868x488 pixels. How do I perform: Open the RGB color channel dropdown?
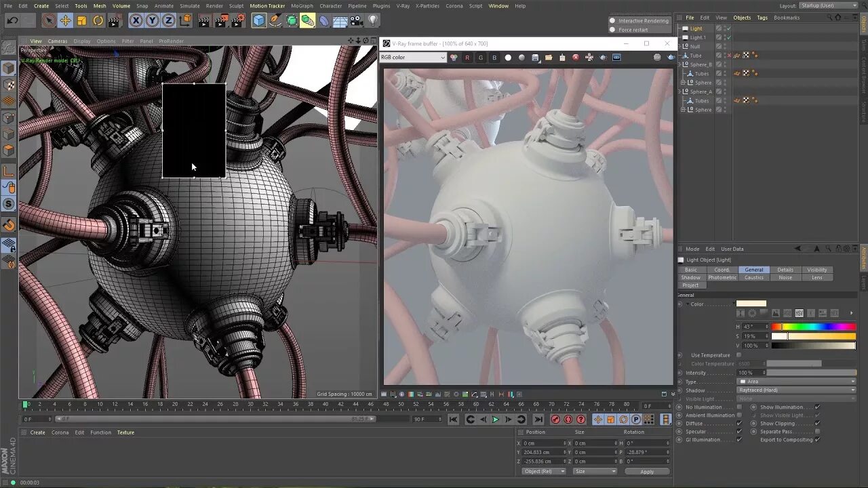(413, 58)
